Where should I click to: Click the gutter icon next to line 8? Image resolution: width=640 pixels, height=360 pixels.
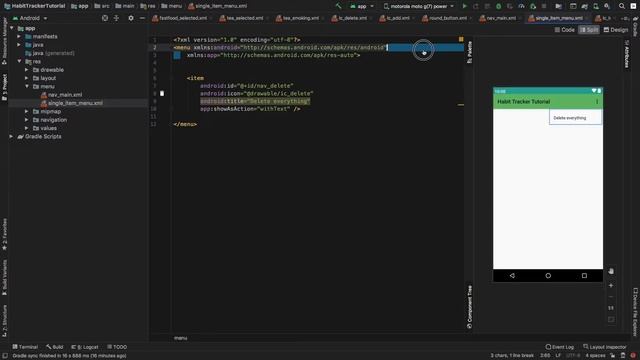click(x=162, y=93)
